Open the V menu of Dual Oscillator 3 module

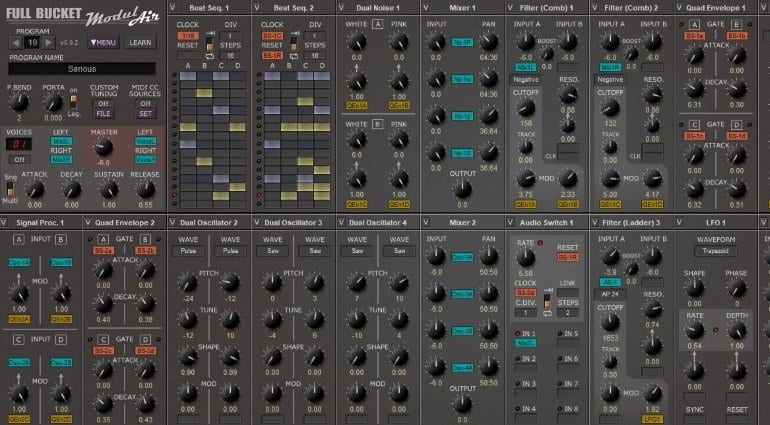(256, 223)
